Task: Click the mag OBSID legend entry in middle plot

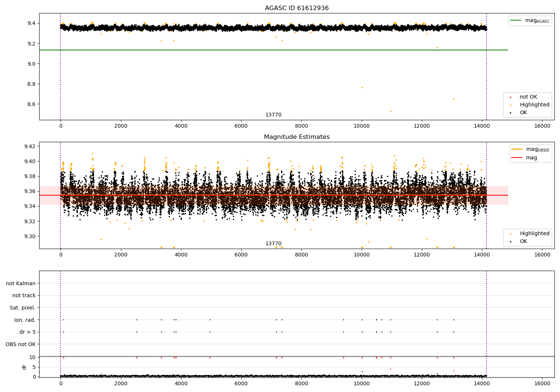Action: click(531, 149)
